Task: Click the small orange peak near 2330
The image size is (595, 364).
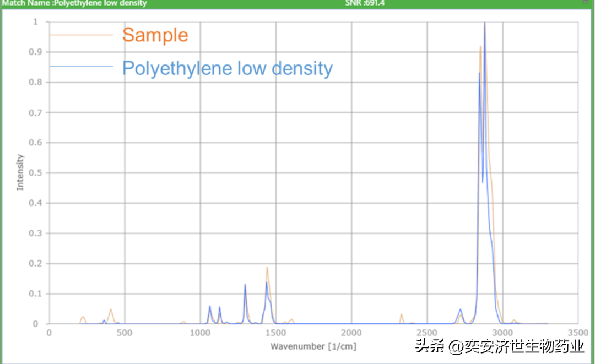Action: click(401, 315)
